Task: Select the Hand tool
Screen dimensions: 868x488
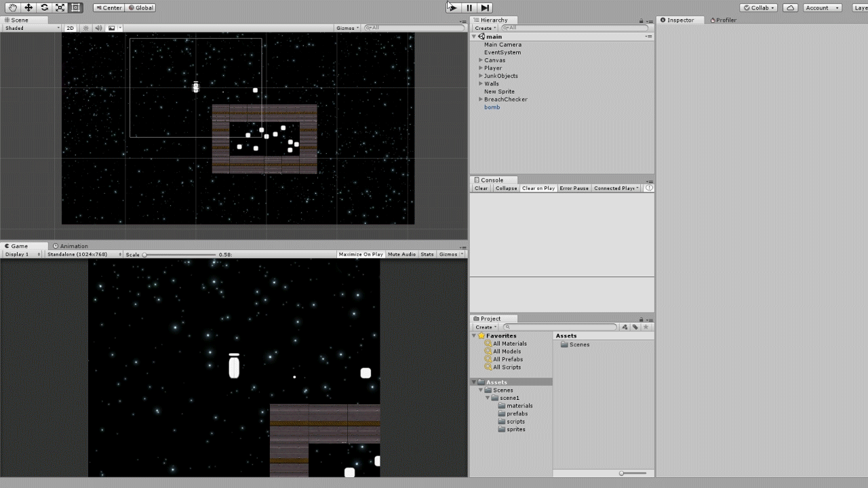Action: pyautogui.click(x=13, y=7)
